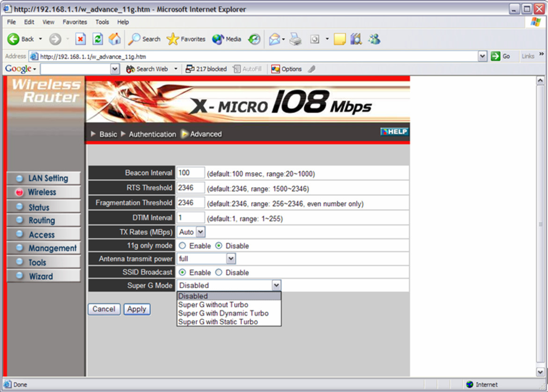The height and width of the screenshot is (392, 548).
Task: Open the Media toolbar button
Action: [x=227, y=39]
